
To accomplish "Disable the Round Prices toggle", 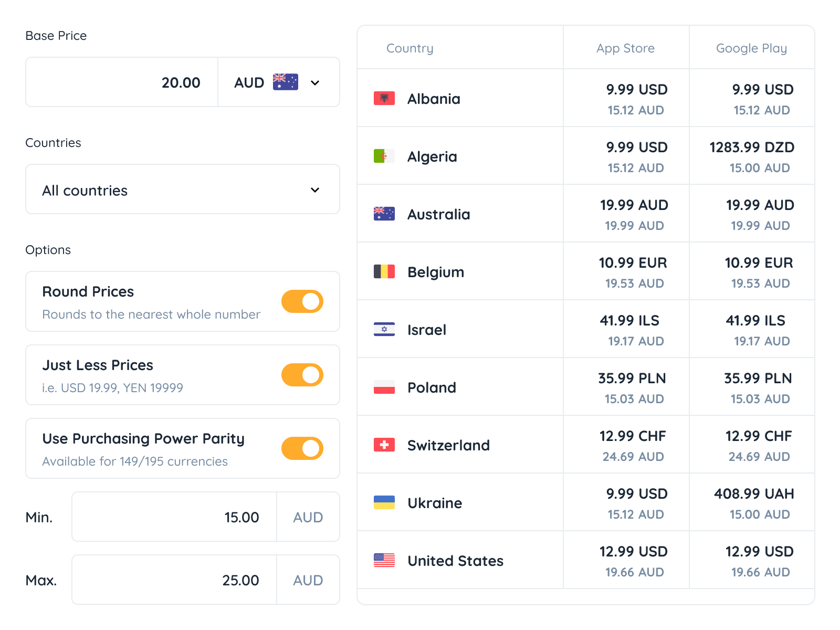I will [x=302, y=301].
